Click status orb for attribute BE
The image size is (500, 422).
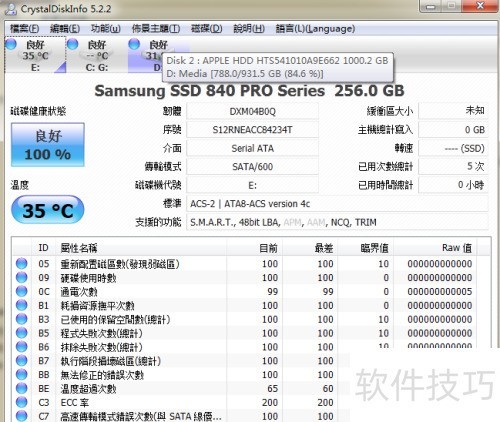pos(22,388)
